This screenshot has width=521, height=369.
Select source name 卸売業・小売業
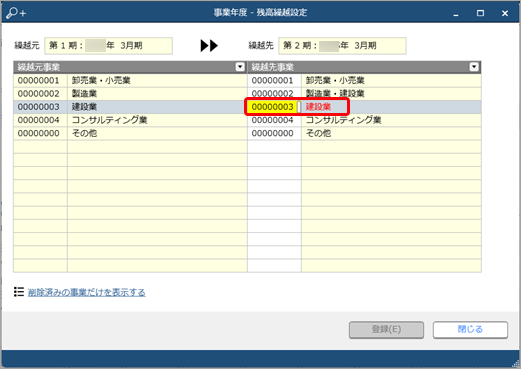[101, 80]
